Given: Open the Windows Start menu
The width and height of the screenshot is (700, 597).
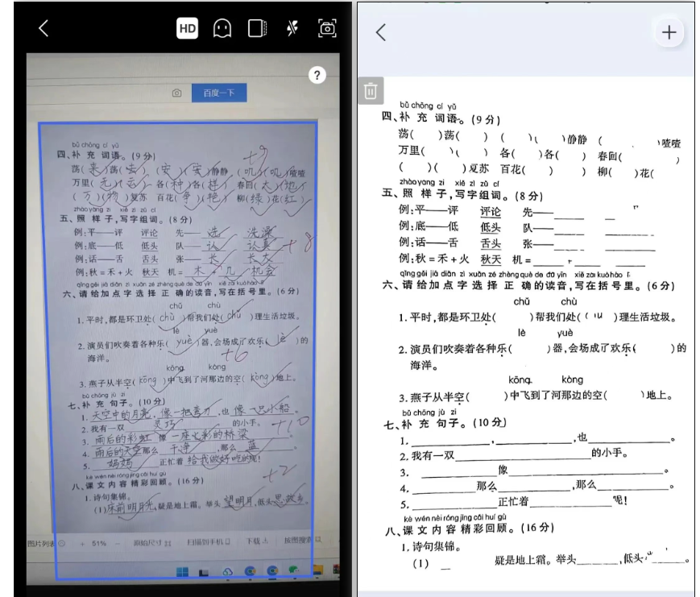Looking at the screenshot, I should [x=182, y=572].
